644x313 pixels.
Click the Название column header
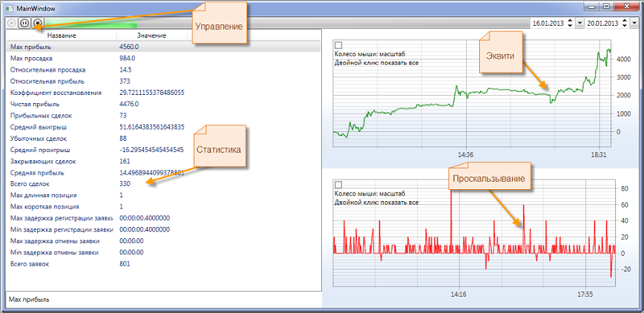pyautogui.click(x=62, y=35)
